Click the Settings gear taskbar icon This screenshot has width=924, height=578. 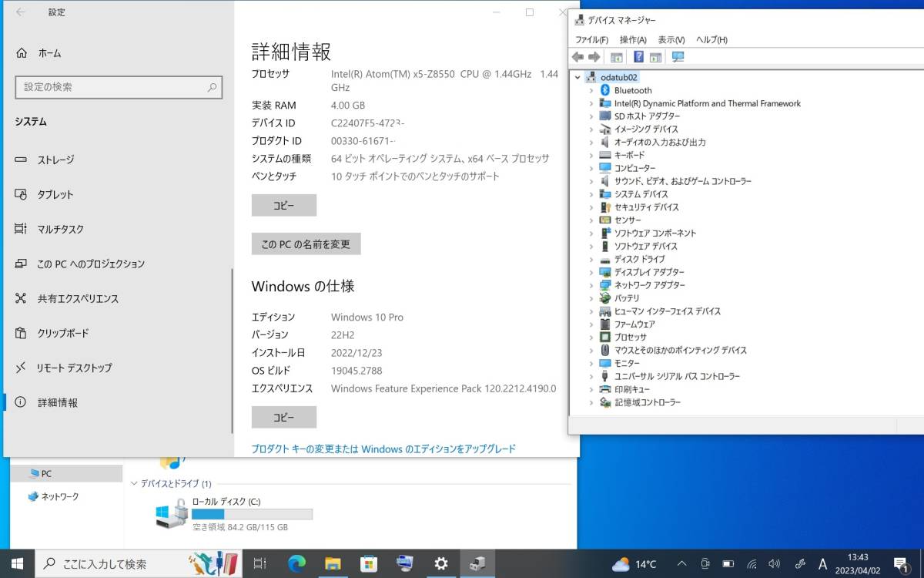click(441, 563)
